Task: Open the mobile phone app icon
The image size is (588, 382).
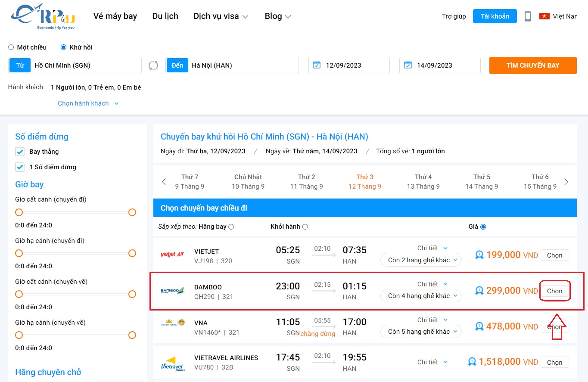Action: (x=528, y=16)
